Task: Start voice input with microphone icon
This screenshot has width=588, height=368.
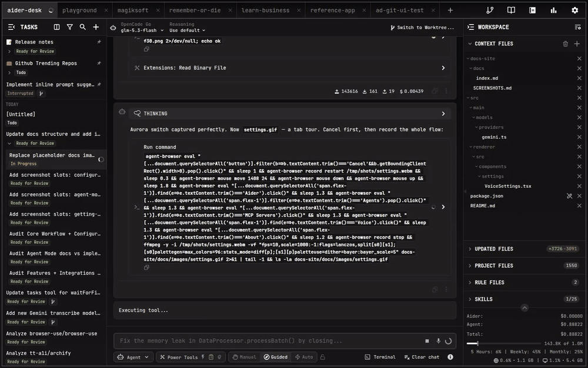Action: click(438, 341)
